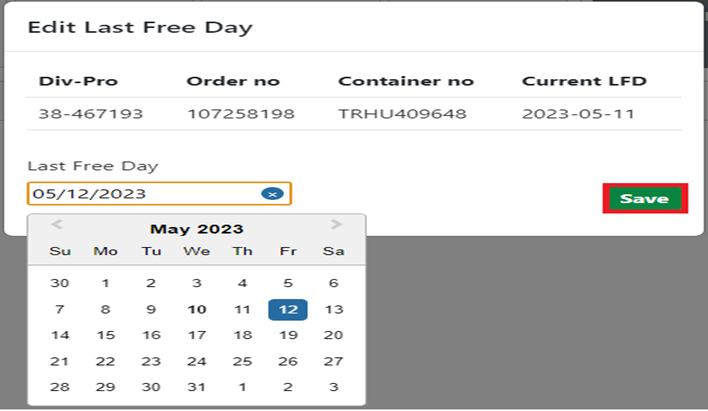Select May 12 in the calendar

tap(288, 309)
